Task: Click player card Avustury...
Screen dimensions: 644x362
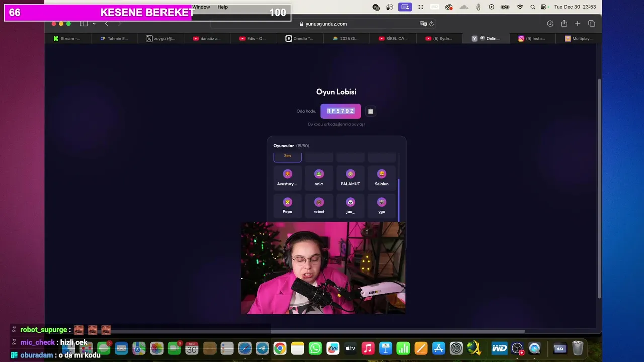Action: click(x=287, y=178)
